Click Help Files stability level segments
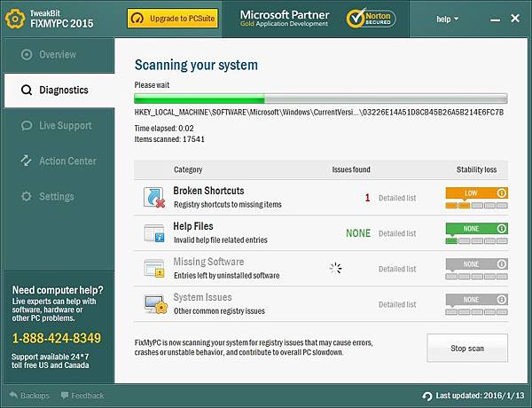 click(x=477, y=241)
